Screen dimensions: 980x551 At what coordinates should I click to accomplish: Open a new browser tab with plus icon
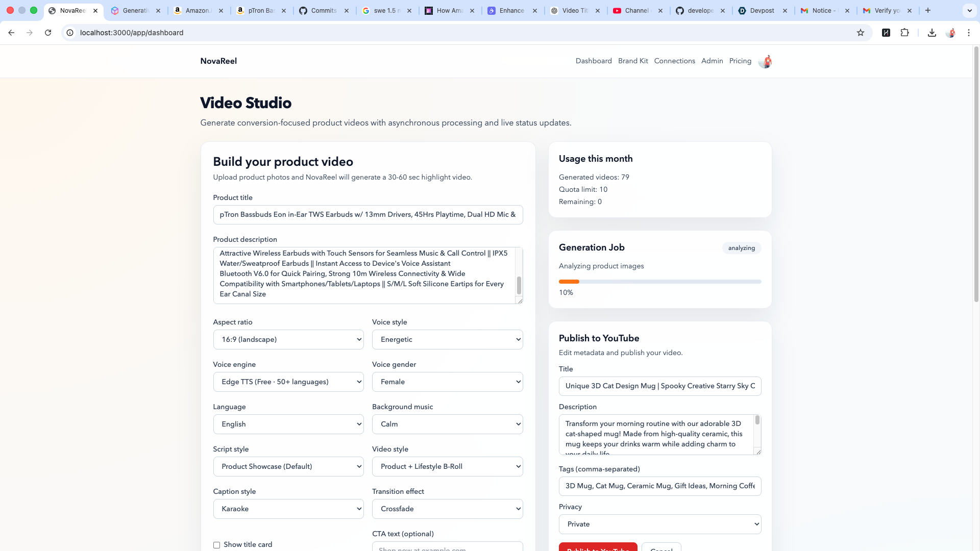928,10
